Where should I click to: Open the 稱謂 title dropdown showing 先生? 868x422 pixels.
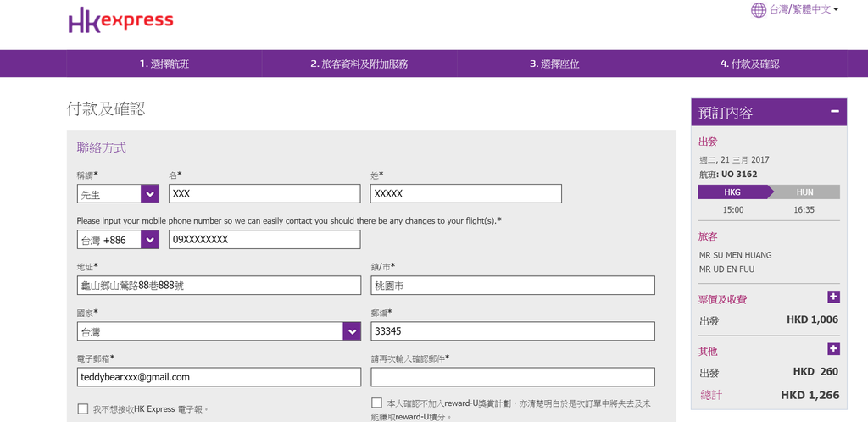(118, 193)
